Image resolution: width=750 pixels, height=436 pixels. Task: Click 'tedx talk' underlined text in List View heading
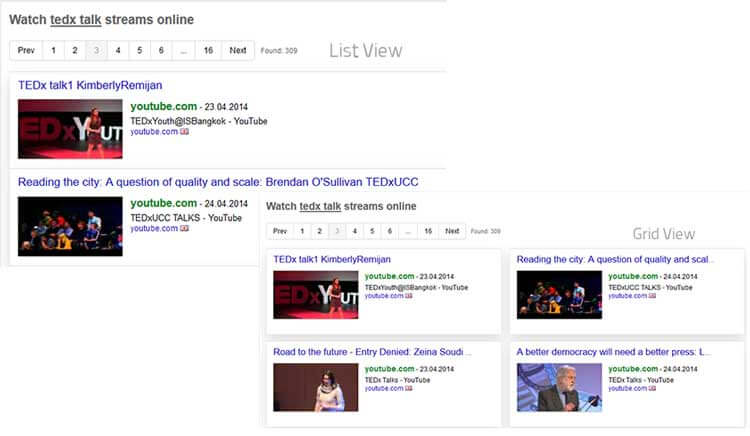[76, 20]
